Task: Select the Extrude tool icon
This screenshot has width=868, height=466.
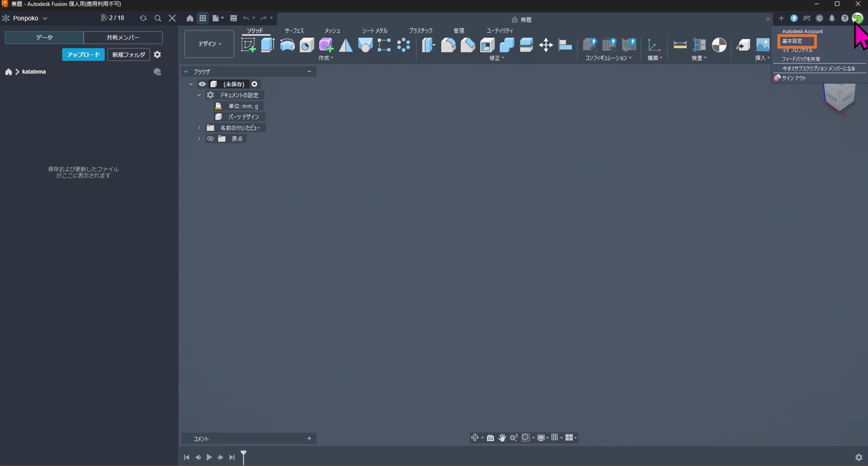Action: (x=268, y=45)
